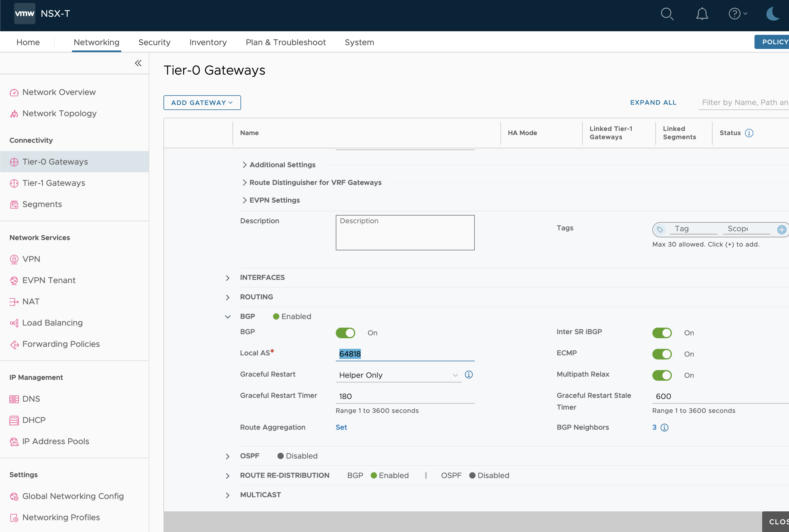789x532 pixels.
Task: Select the Networking tab
Action: pos(96,42)
